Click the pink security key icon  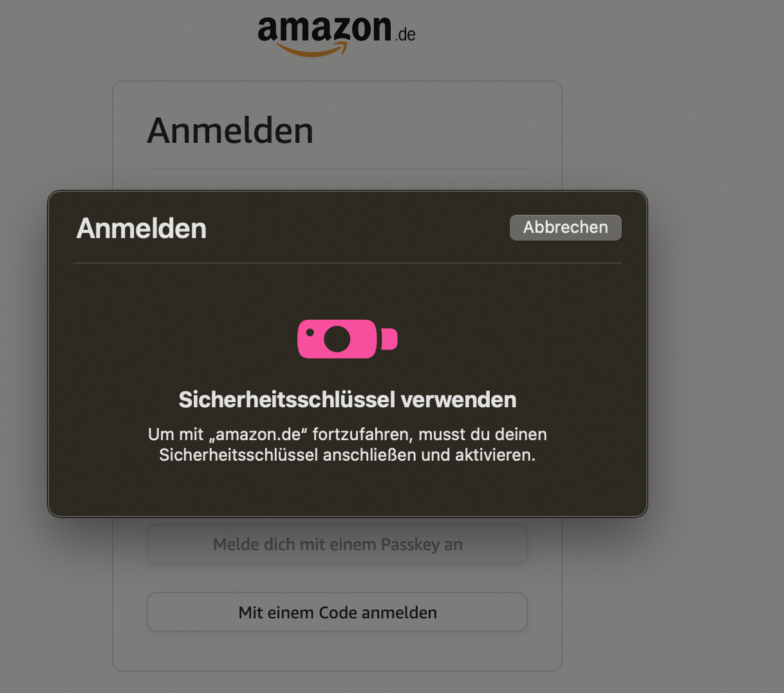tap(348, 339)
